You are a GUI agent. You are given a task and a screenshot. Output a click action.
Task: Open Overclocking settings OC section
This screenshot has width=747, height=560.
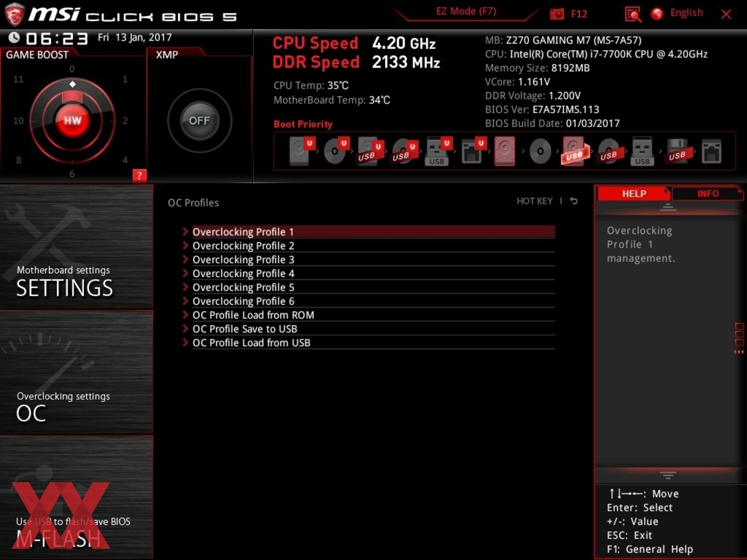click(76, 373)
